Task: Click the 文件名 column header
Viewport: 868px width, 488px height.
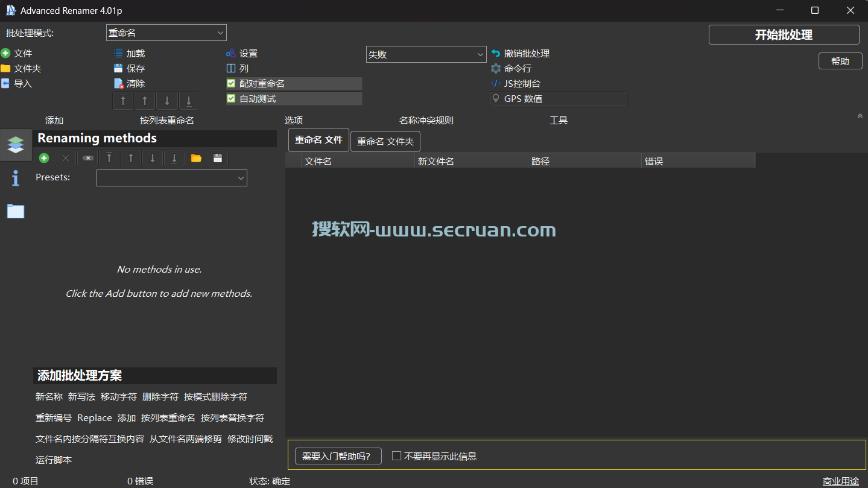Action: click(x=358, y=161)
